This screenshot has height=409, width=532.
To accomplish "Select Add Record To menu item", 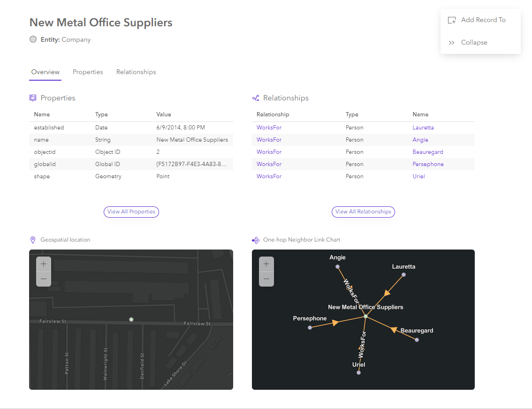I will click(482, 20).
